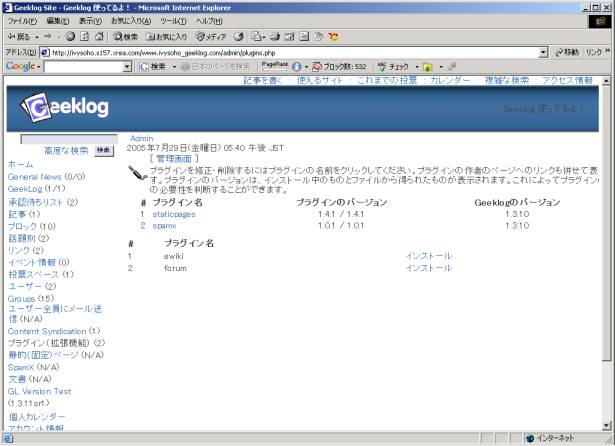
Task: Expand the Links (リンク) toolbar chevron
Action: coord(608,51)
